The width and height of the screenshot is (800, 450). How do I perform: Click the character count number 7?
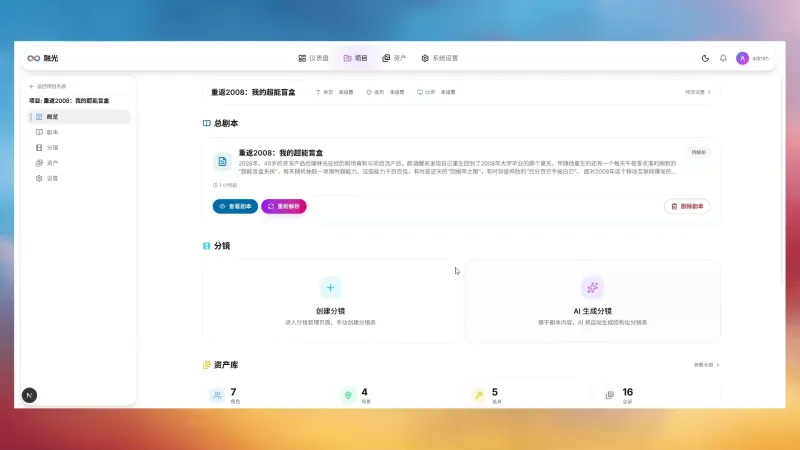(x=233, y=392)
